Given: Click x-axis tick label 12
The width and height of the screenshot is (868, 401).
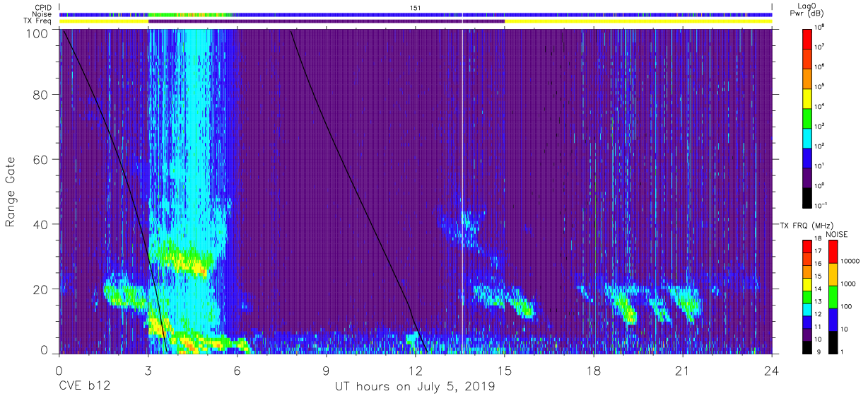Looking at the screenshot, I should [416, 370].
